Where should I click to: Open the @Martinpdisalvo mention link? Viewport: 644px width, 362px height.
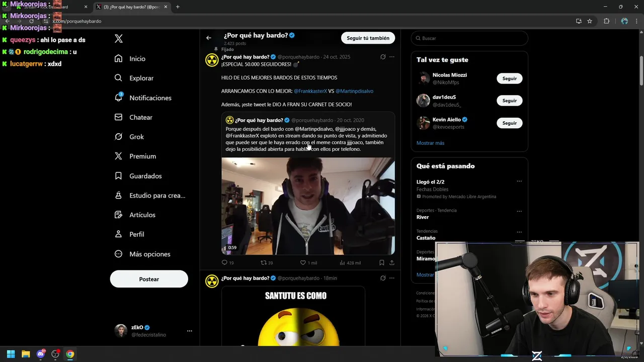pyautogui.click(x=354, y=91)
